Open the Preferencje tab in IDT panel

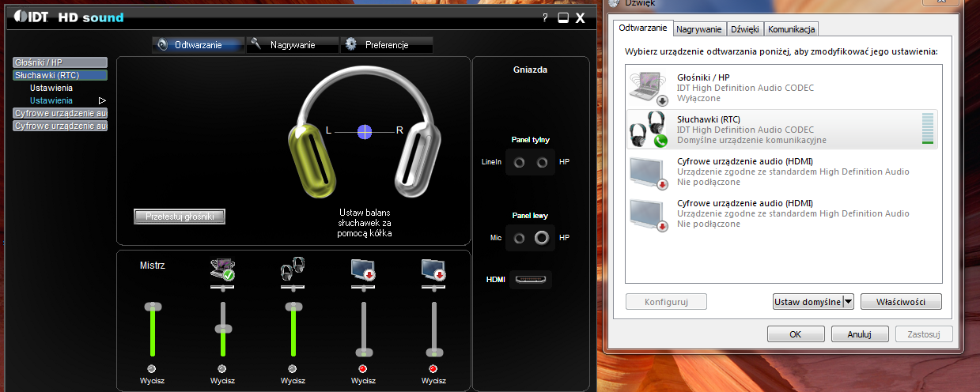(386, 45)
